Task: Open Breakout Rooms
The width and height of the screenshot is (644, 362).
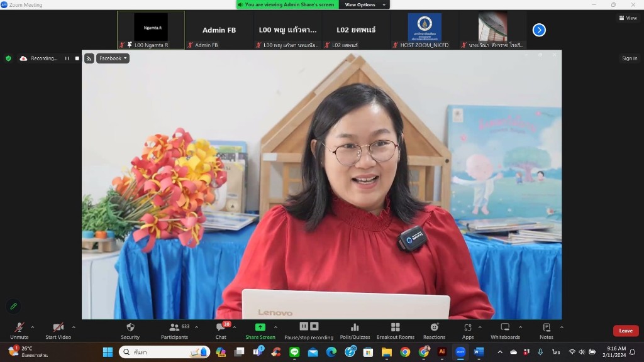Action: pos(396,331)
